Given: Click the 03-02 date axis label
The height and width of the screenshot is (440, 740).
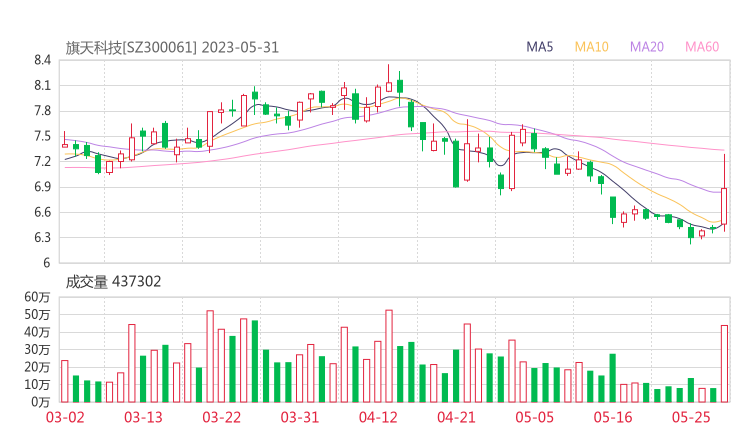Looking at the screenshot, I should [x=65, y=417].
